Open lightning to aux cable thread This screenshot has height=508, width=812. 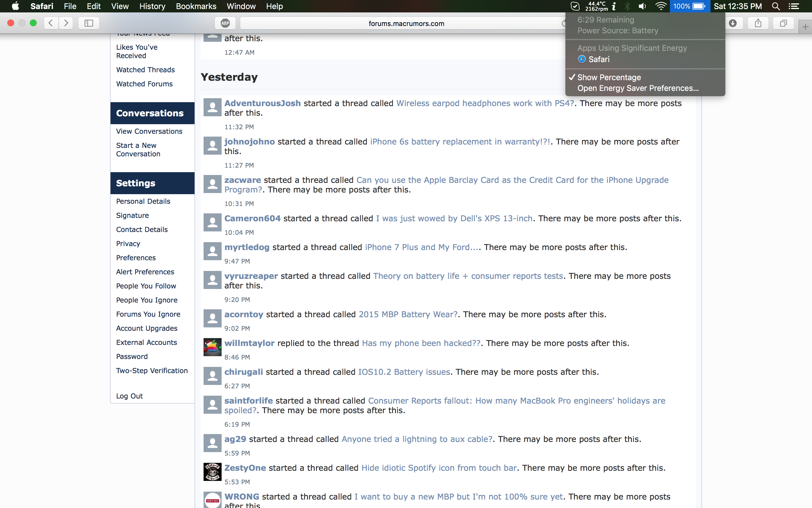point(417,439)
